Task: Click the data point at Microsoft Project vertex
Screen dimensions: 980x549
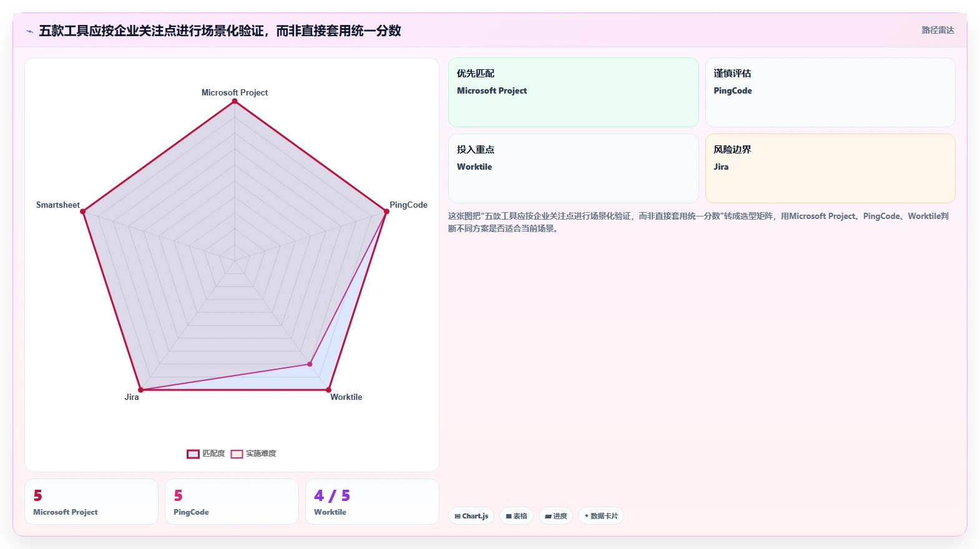Action: [235, 101]
